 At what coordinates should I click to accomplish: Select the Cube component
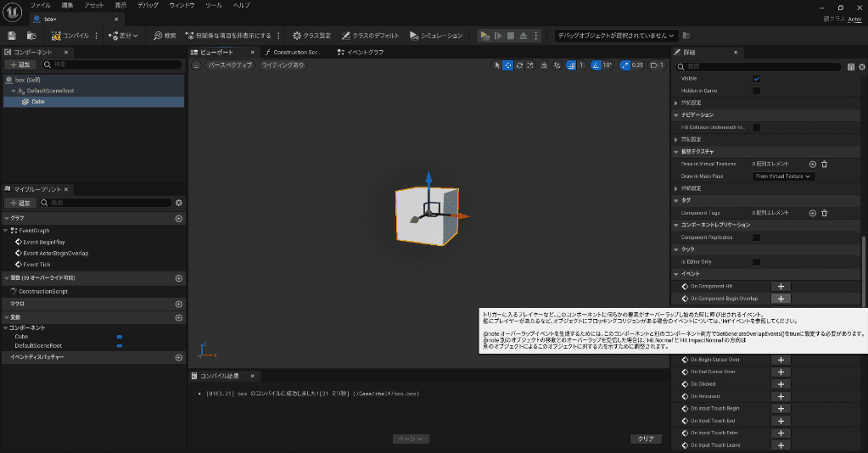pyautogui.click(x=37, y=102)
